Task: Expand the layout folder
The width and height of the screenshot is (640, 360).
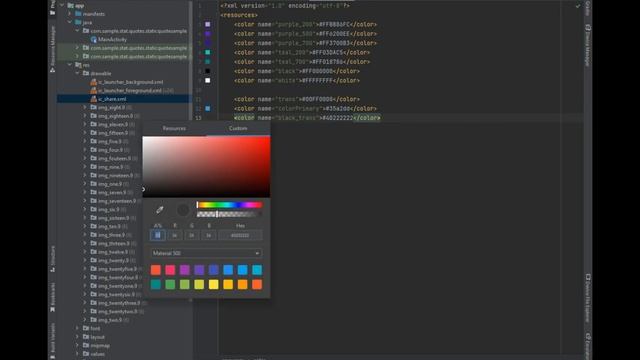Action: pos(78,337)
